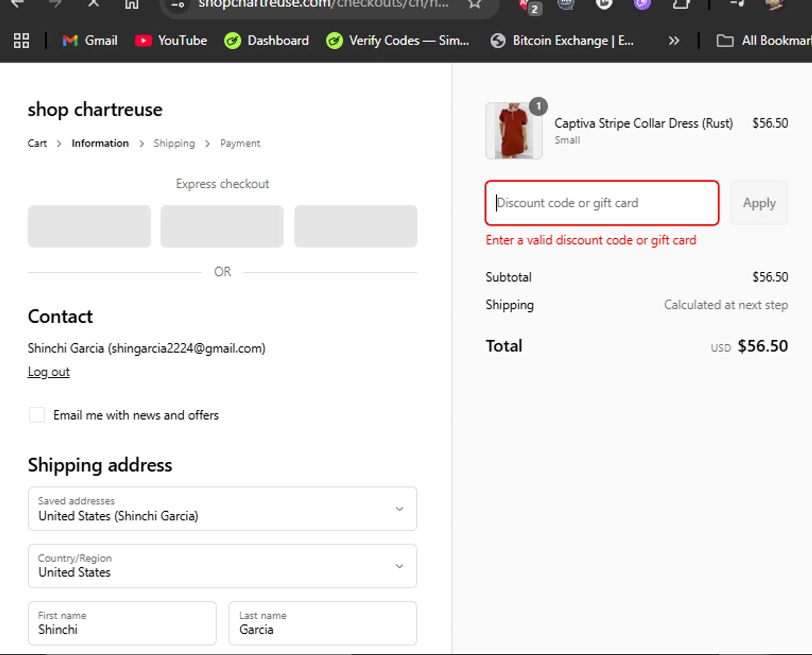The width and height of the screenshot is (812, 655).
Task: Bookmark this page with the star icon
Action: pyautogui.click(x=475, y=4)
